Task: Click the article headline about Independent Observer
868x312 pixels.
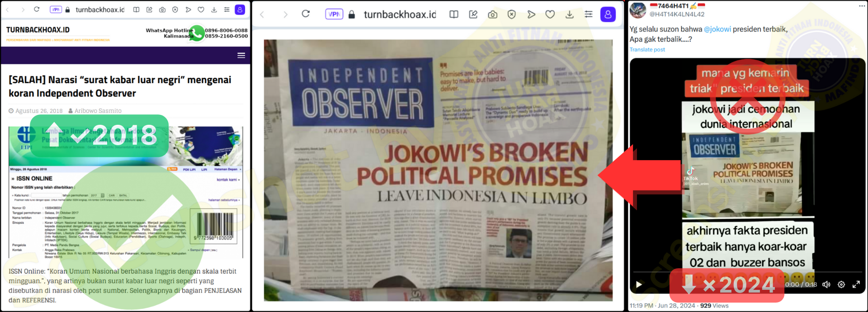Action: coord(120,86)
